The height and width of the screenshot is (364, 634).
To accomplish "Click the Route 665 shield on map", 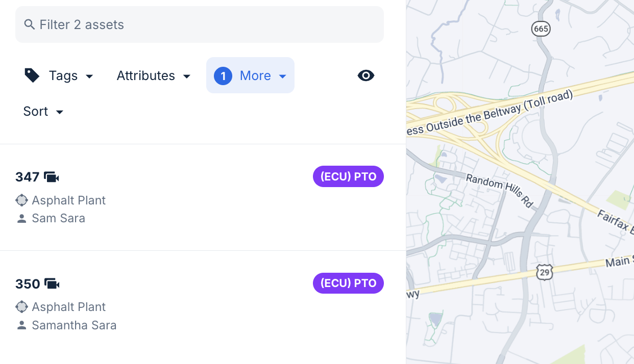I will [x=541, y=29].
